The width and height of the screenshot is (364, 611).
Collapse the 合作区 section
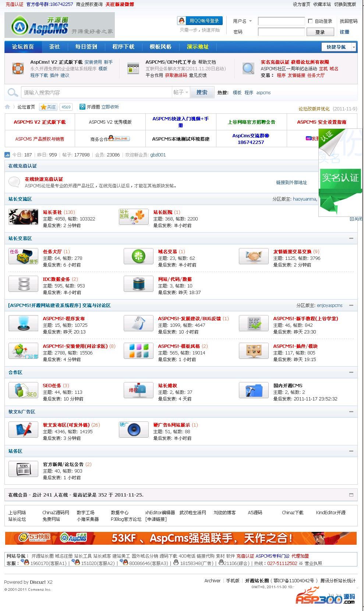351,372
